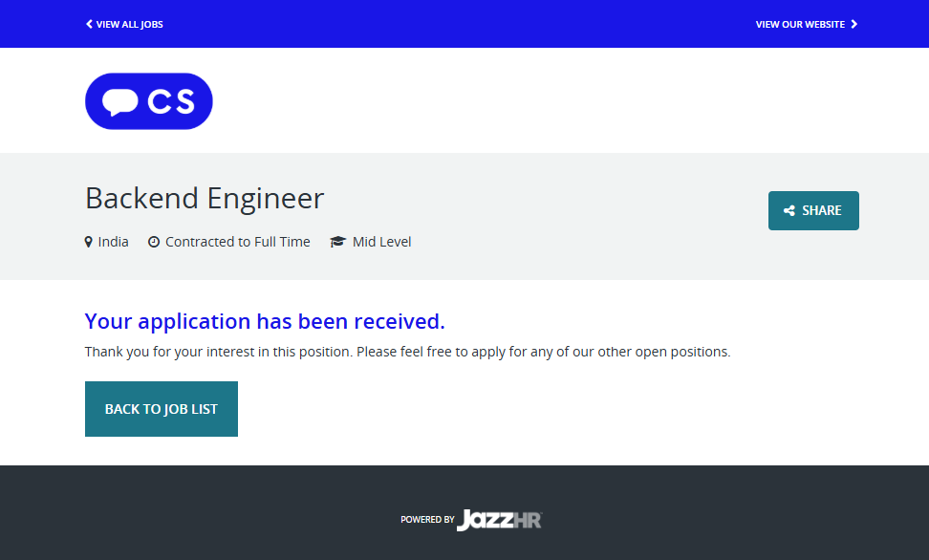Click the clock icon for employment type
This screenshot has width=929, height=560.
154,242
